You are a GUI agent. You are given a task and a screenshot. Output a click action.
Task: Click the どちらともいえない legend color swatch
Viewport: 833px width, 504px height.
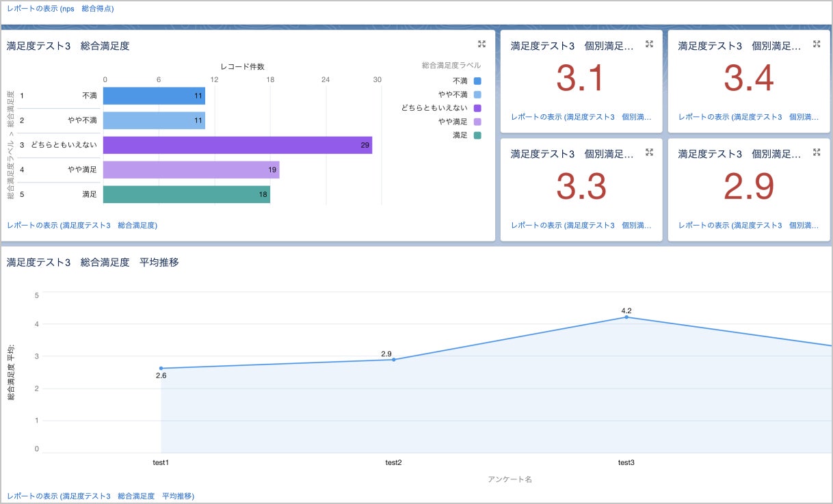click(x=477, y=108)
